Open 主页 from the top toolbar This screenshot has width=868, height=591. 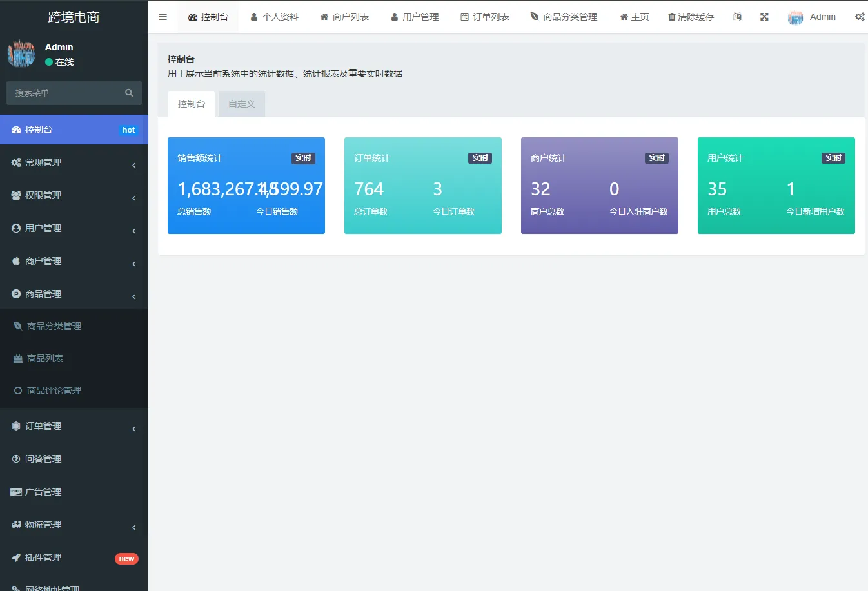tap(633, 17)
